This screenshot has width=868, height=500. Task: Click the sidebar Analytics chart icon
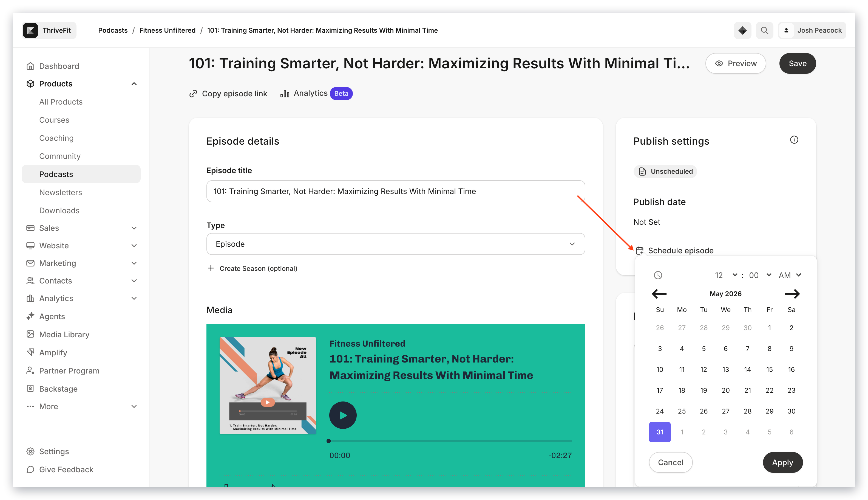[30, 298]
